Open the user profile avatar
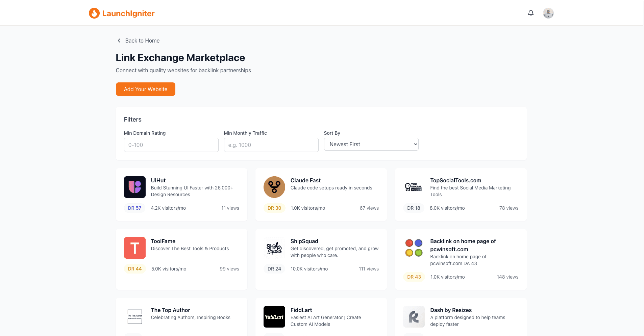Viewport: 644px width, 336px height. 548,13
